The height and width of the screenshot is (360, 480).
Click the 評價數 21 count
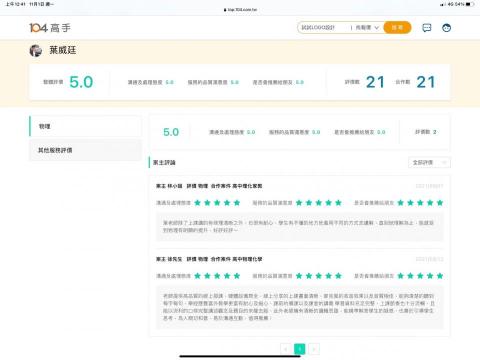point(375,82)
